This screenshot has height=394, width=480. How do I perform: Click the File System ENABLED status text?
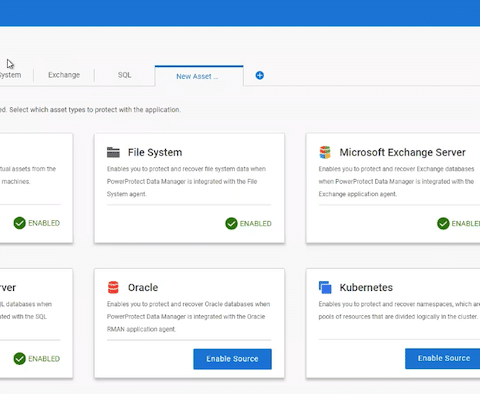pos(256,223)
